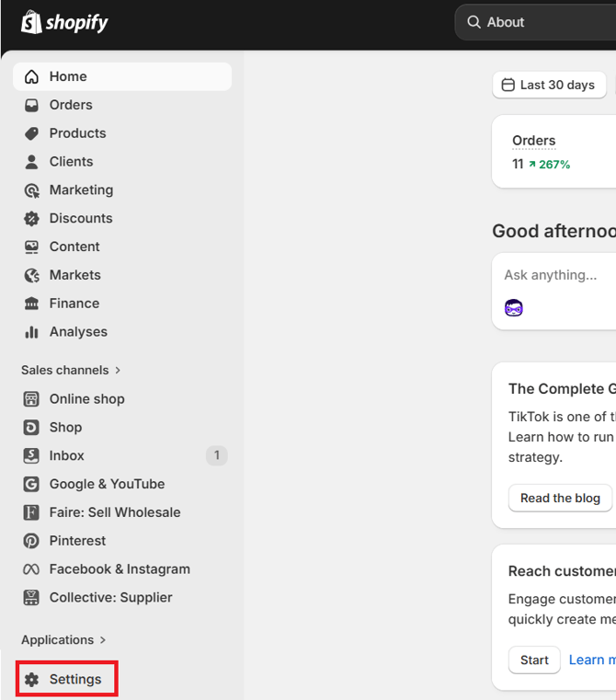Click the Home house icon
The height and width of the screenshot is (700, 616).
pos(31,76)
